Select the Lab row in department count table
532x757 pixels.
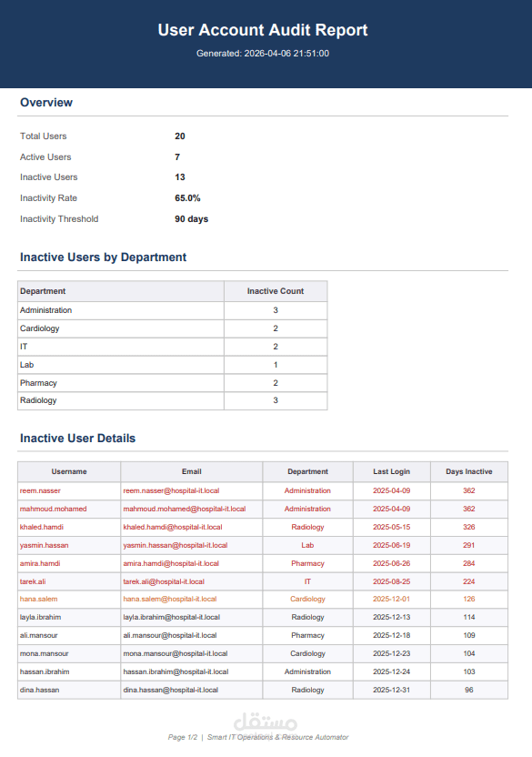pyautogui.click(x=173, y=365)
